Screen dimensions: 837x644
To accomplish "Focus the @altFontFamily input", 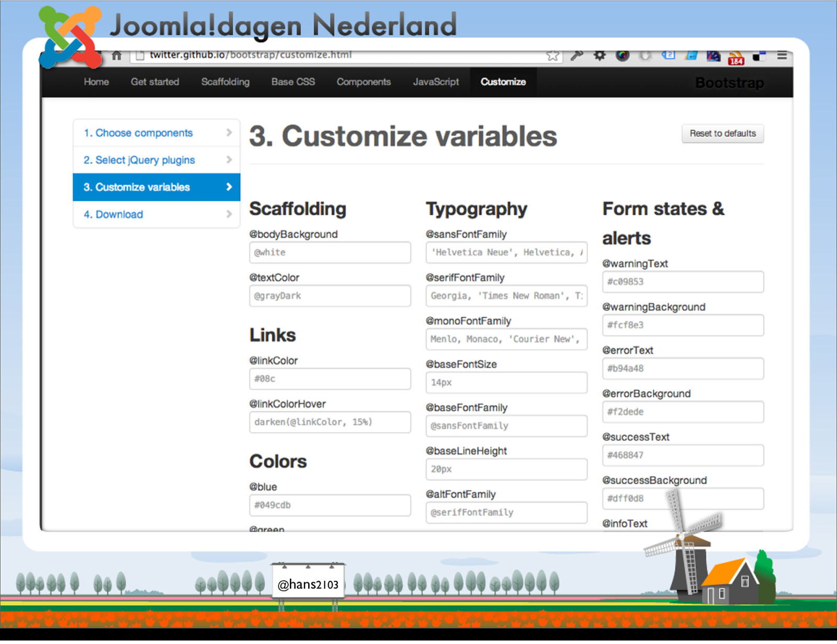I will tap(507, 513).
